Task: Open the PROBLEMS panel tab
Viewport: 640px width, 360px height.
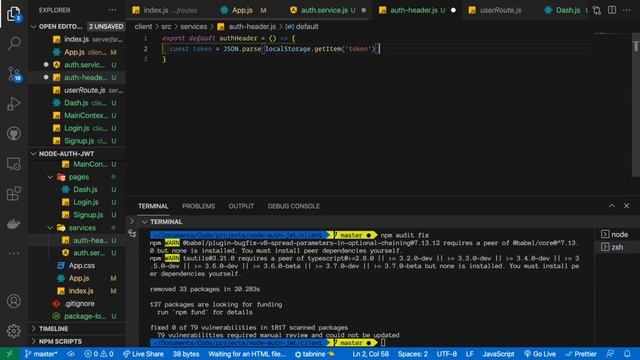Action: (x=198, y=206)
